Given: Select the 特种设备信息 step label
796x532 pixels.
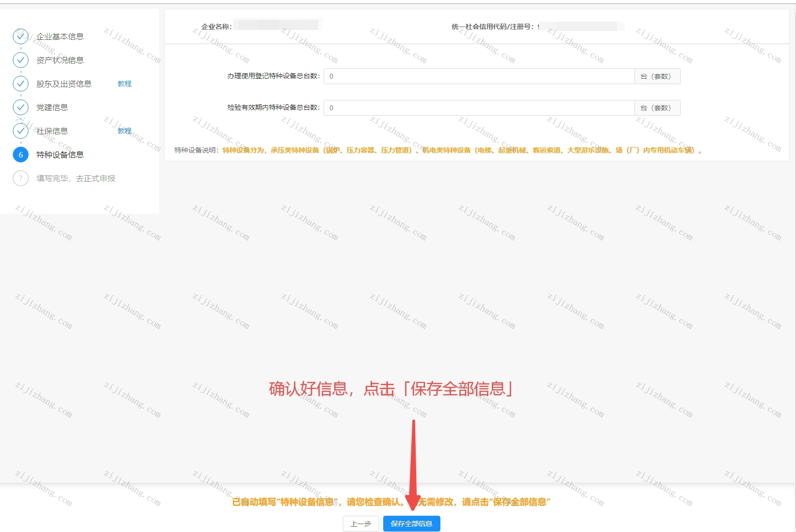Looking at the screenshot, I should click(60, 155).
